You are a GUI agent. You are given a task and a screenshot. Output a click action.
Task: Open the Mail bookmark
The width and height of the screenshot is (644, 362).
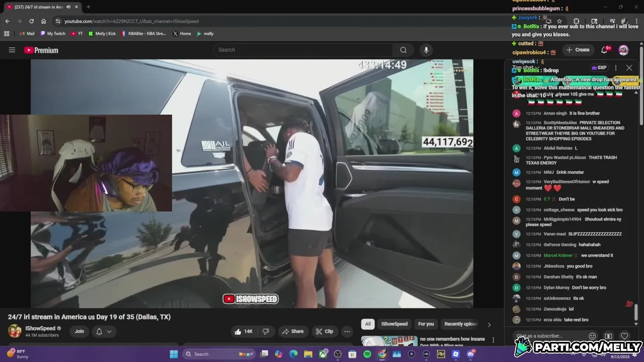27,34
